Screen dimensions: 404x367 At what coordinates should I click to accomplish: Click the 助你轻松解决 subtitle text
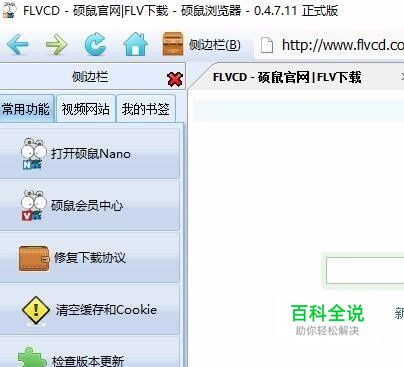coord(327,331)
